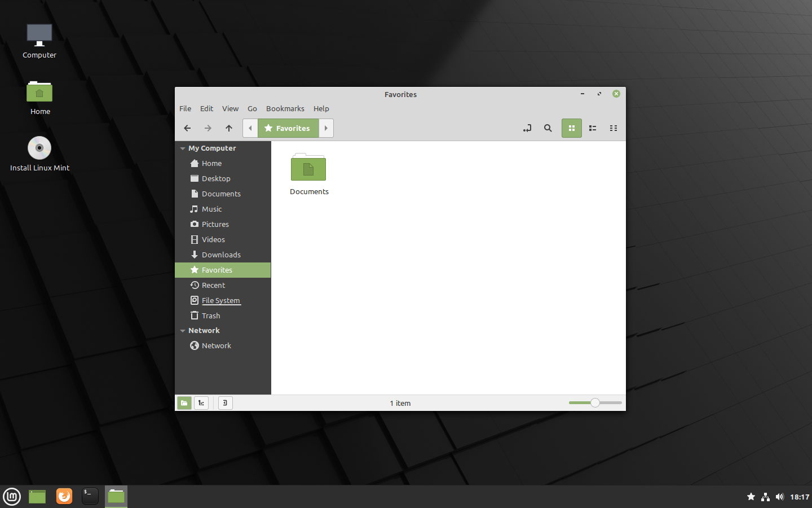Click the '1 item' status bar text

[x=400, y=403]
